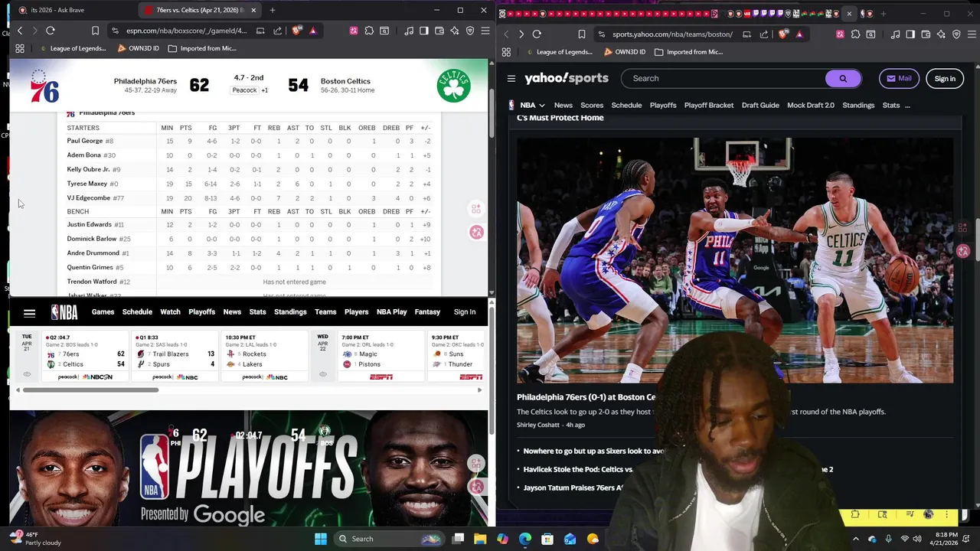This screenshot has height=551, width=980.
Task: Share the ESPN page using share icon
Action: 277,31
